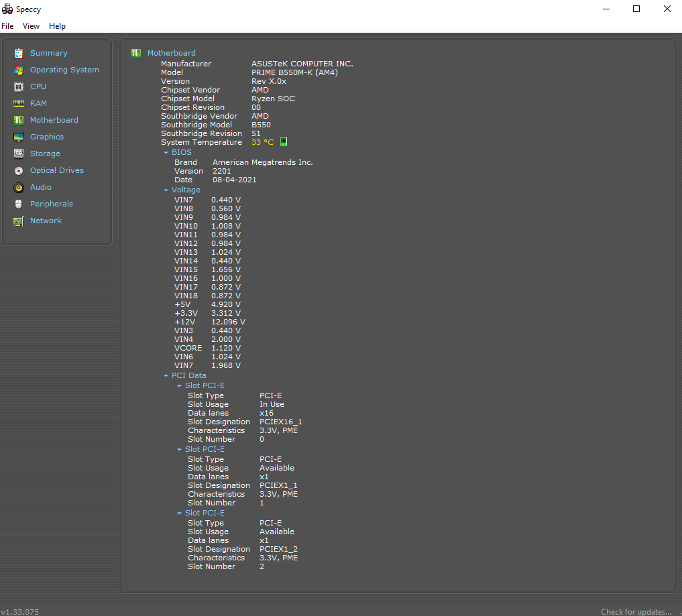This screenshot has width=682, height=616.
Task: Click the Optical Drives disc icon
Action: click(19, 171)
